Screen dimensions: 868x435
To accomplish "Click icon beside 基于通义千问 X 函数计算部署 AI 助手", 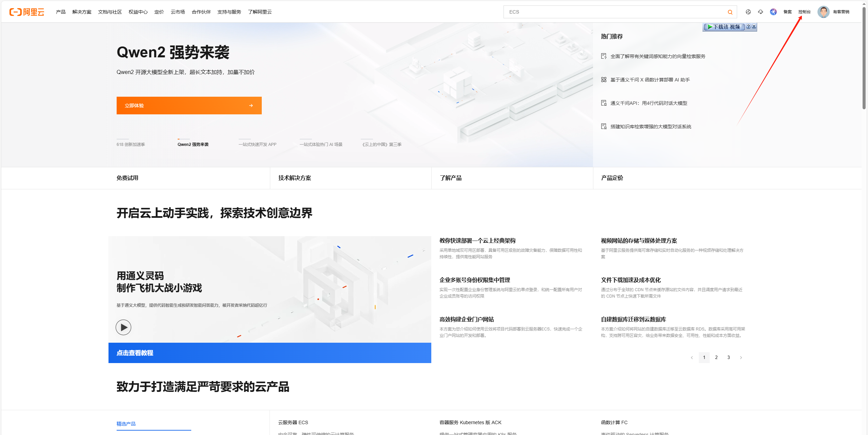I will click(604, 80).
